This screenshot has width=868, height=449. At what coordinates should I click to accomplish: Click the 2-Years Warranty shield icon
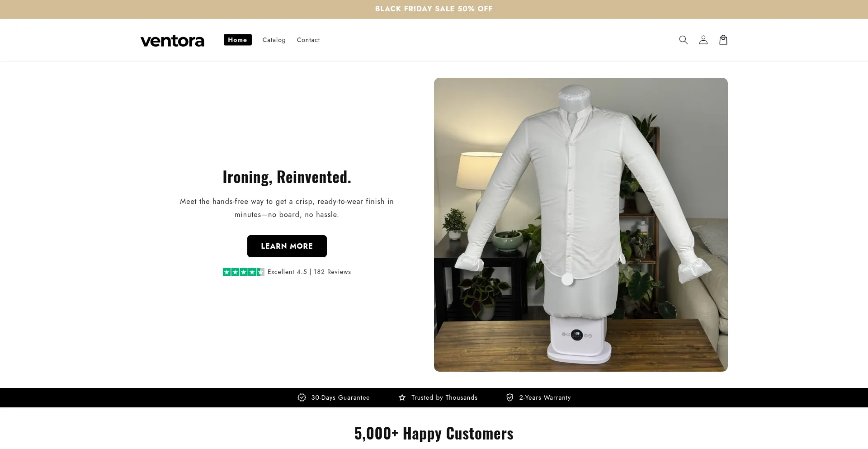(x=509, y=397)
